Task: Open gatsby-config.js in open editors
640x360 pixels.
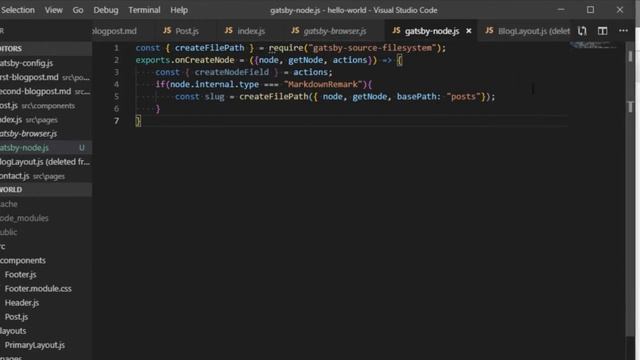Action: point(46,63)
